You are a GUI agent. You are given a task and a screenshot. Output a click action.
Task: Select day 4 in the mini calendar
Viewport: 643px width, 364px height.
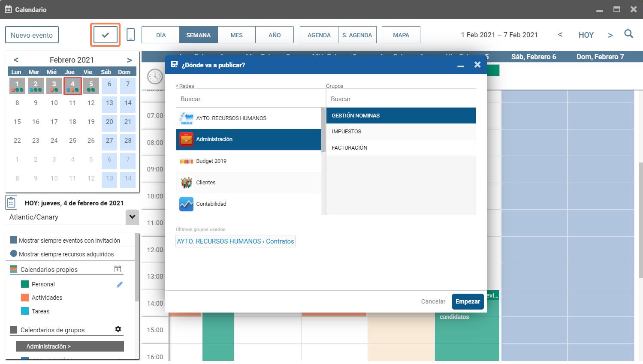tap(72, 86)
